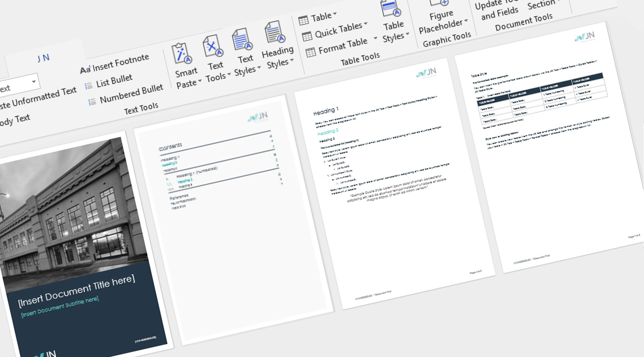Expand the Format Table dropdown arrow

point(376,38)
